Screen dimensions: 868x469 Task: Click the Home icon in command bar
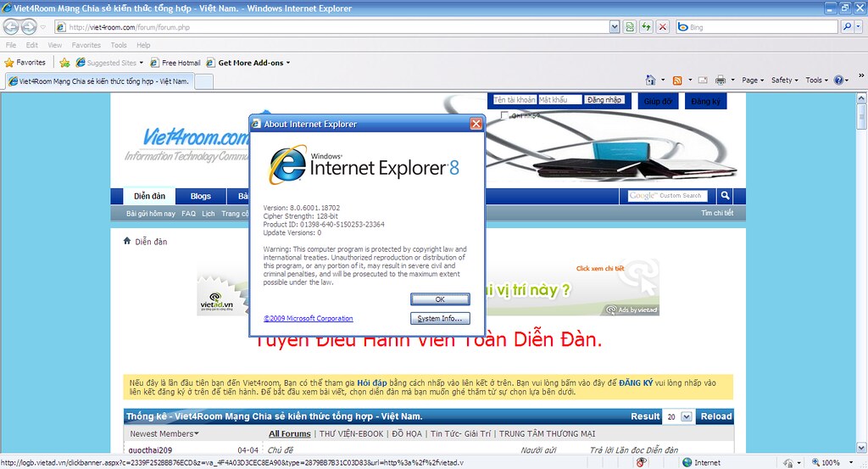650,80
